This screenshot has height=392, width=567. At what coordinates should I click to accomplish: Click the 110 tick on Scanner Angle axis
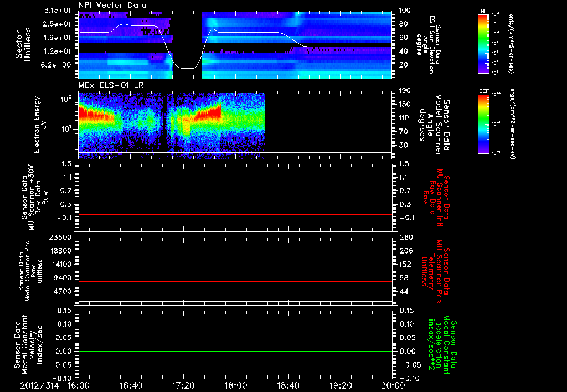(405, 118)
